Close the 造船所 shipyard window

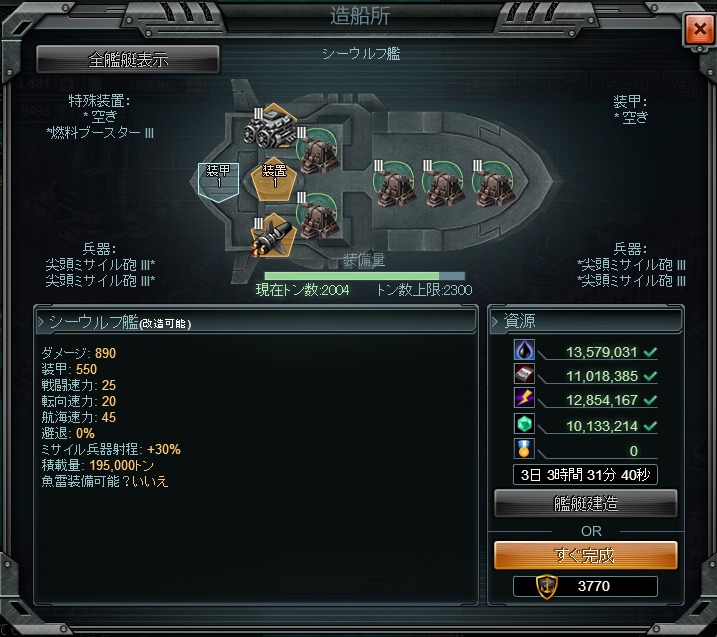pos(700,29)
